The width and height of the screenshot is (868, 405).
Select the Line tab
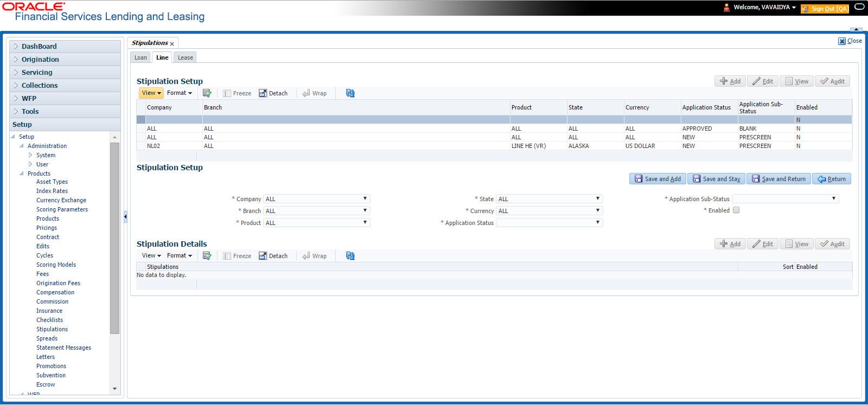[162, 57]
